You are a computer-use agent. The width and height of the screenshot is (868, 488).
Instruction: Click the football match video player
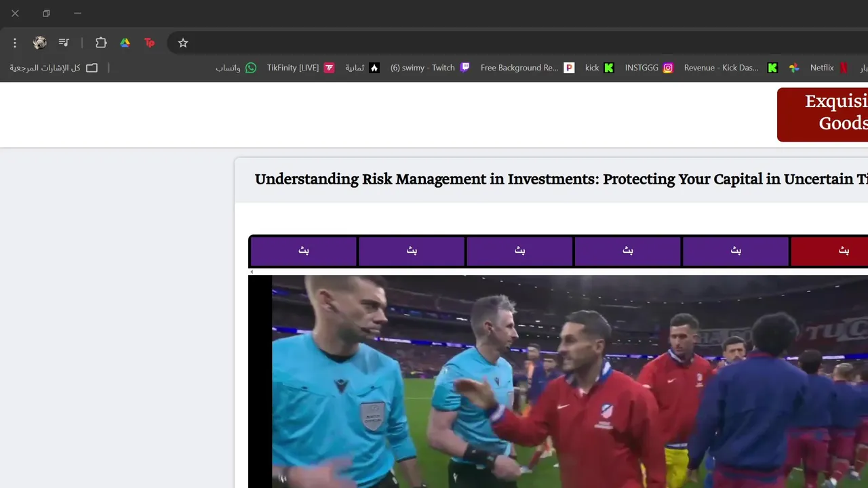[558, 381]
